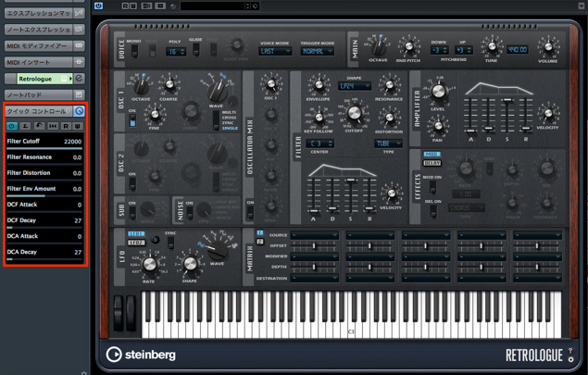This screenshot has width=588, height=375.
Task: Click the quick controls learn L button
Action: tap(25, 126)
